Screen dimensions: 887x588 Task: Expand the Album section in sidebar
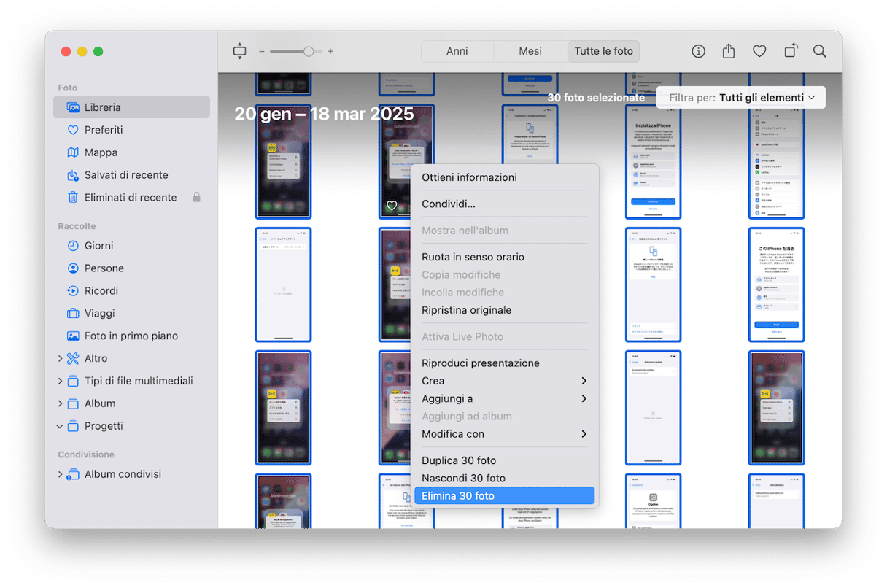(60, 403)
